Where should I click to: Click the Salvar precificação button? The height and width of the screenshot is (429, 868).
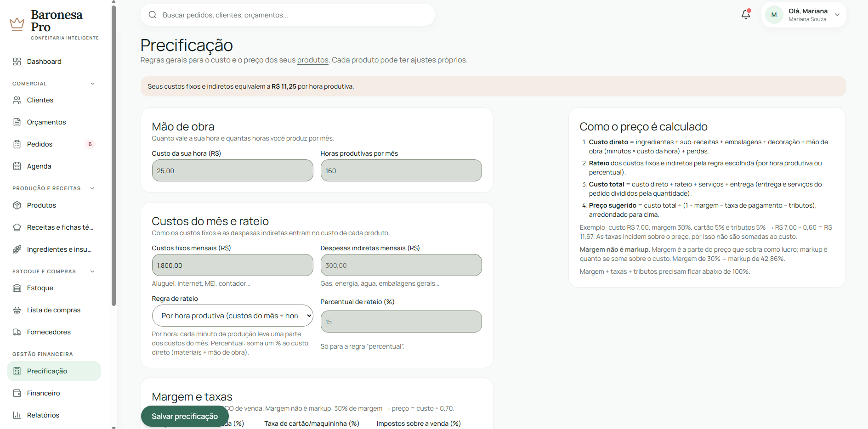coord(185,416)
